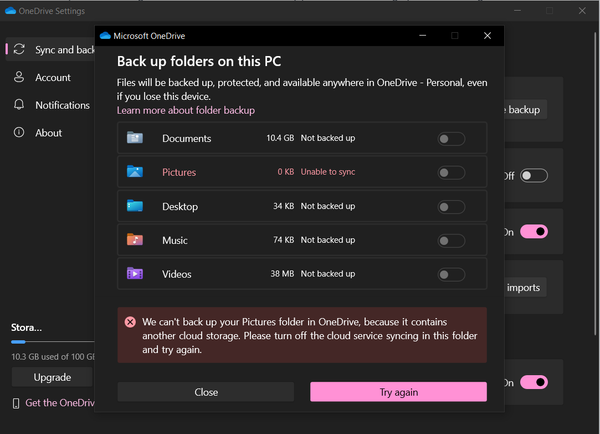The image size is (600, 434).
Task: Click the 10.3 GB used of 100 GB text
Action: 53,357
